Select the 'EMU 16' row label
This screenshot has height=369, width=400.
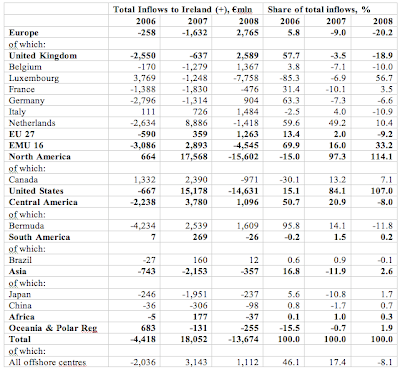tap(26, 145)
